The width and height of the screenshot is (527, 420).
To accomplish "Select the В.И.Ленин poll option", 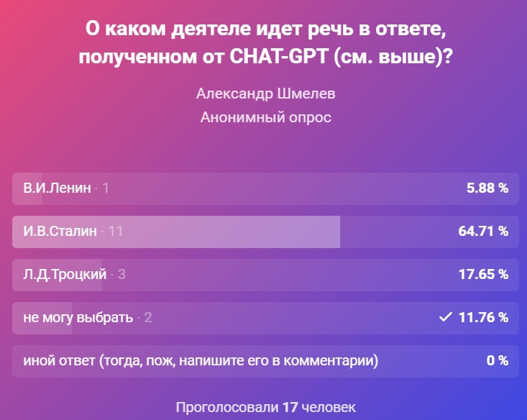I will tap(265, 188).
